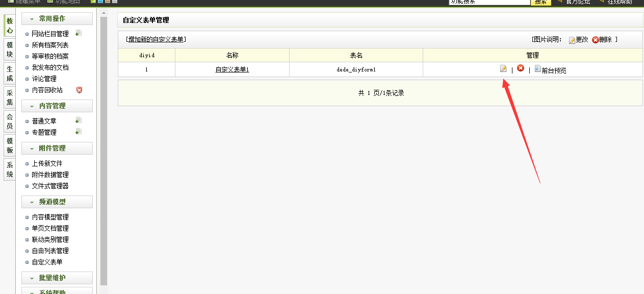The height and width of the screenshot is (294, 644).
Task: Open 普通文章 in the sidebar
Action: tap(44, 121)
